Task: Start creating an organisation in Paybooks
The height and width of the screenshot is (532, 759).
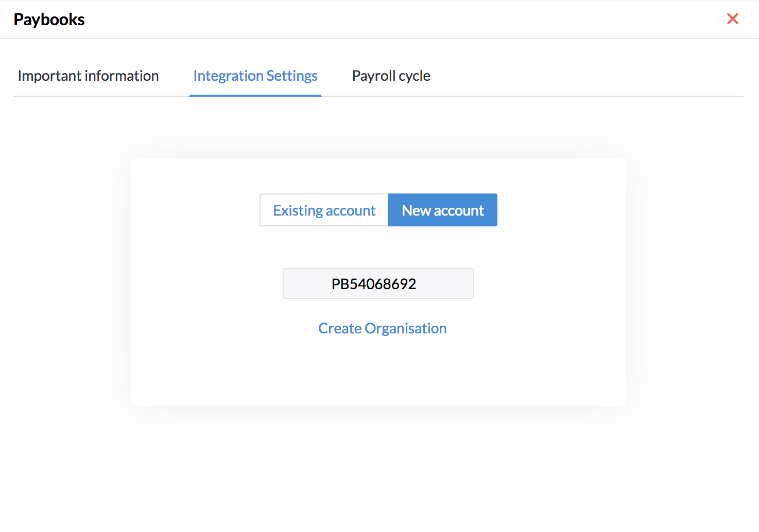Action: (382, 328)
